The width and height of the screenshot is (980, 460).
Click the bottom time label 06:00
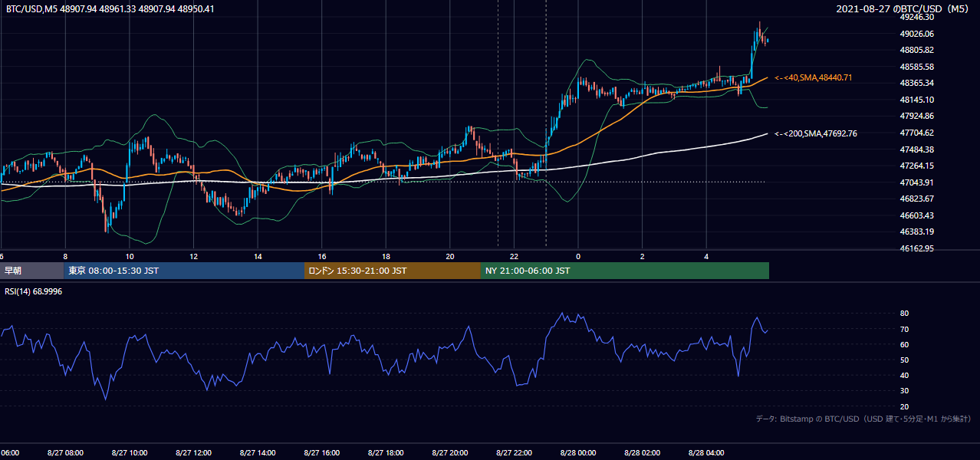[9, 453]
